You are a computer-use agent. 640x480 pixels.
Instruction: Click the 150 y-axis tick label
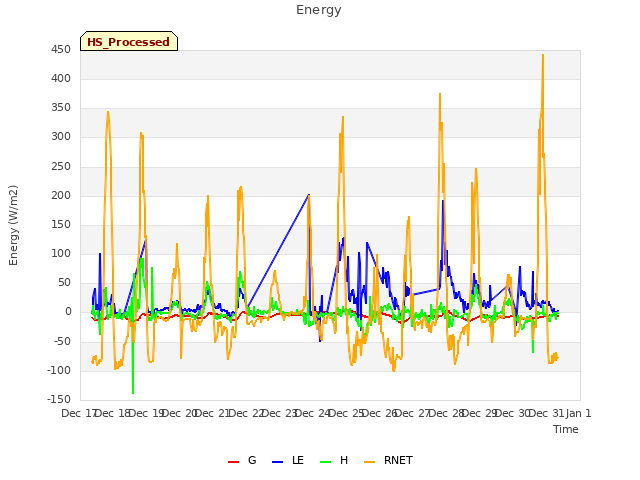(x=61, y=224)
